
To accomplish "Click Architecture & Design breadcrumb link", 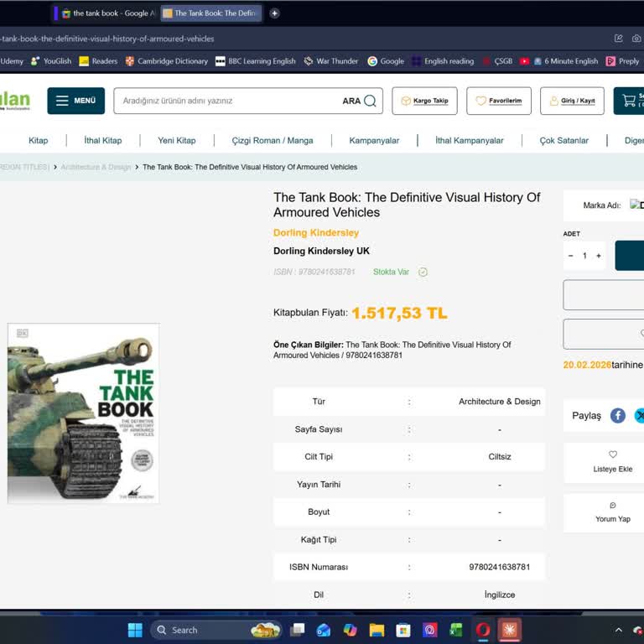I will [x=96, y=167].
